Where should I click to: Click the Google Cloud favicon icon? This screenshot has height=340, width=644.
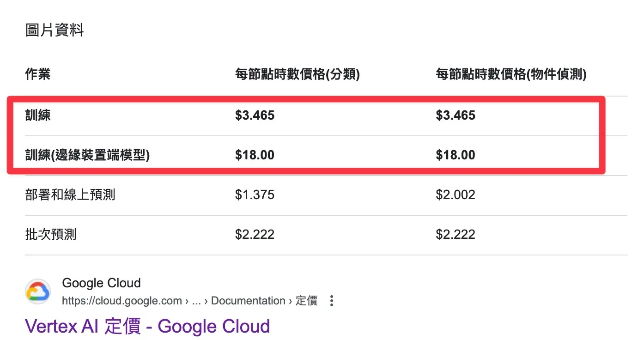pos(37,291)
